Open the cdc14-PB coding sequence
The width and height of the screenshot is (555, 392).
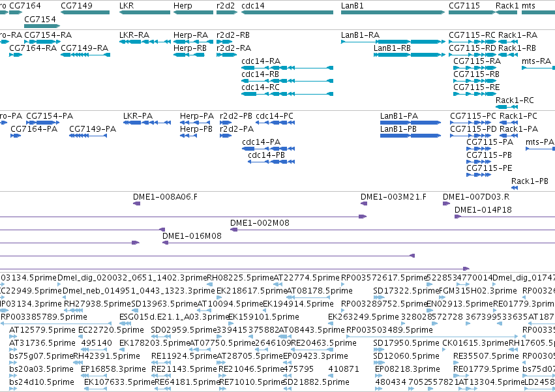coord(271,162)
